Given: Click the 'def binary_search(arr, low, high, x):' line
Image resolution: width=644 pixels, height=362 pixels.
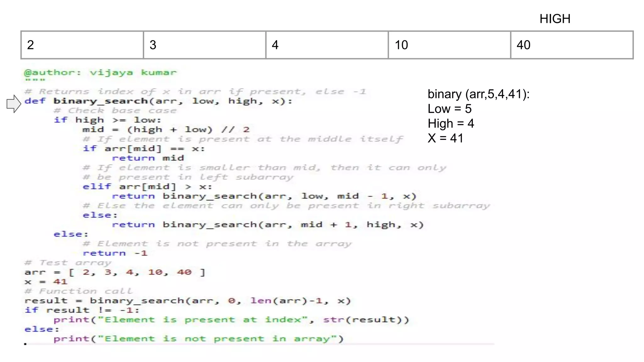Looking at the screenshot, I should 158,101.
